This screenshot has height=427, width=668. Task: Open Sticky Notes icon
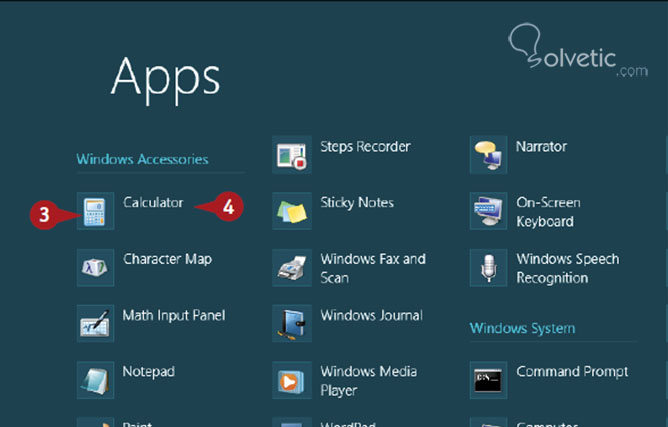click(292, 211)
